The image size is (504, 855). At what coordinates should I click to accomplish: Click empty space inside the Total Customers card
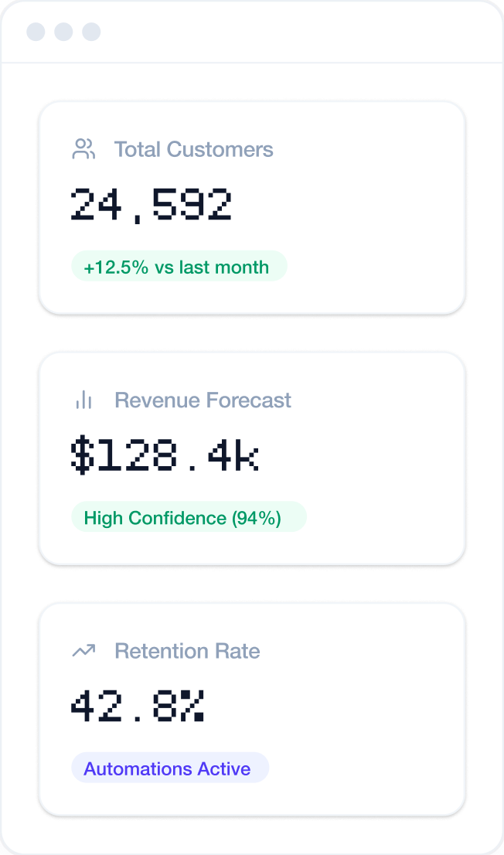pyautogui.click(x=371, y=209)
